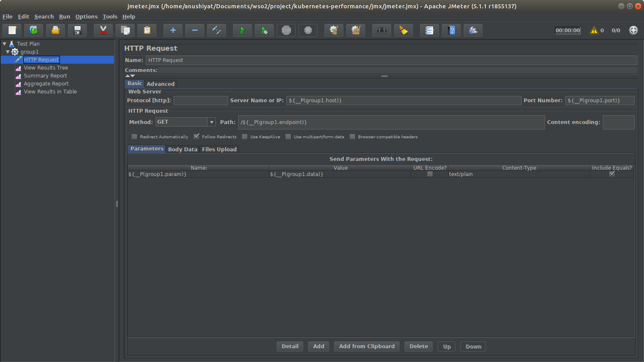
Task: Uncheck the Follow Redirects checkbox
Action: (197, 137)
